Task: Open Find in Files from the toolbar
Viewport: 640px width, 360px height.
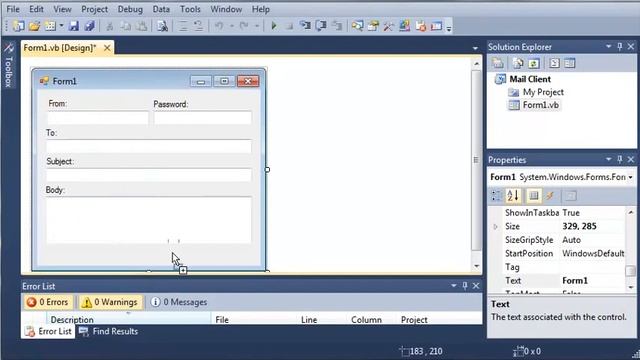Action: [162, 27]
